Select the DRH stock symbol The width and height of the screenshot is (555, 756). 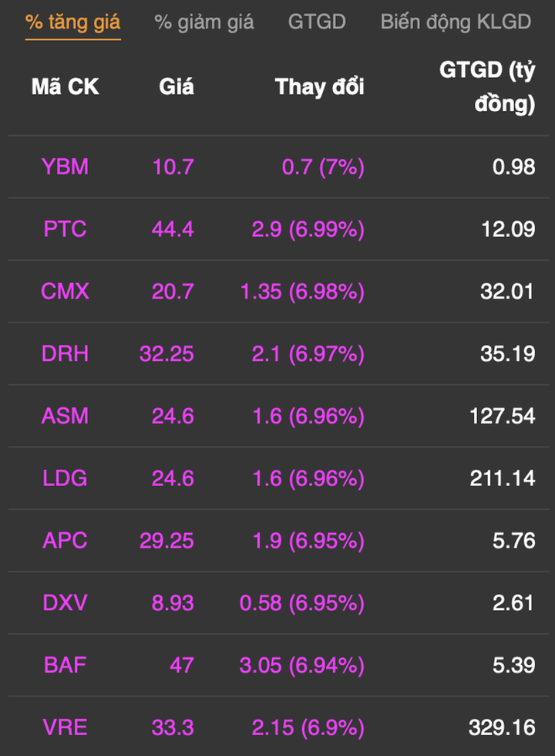65,354
